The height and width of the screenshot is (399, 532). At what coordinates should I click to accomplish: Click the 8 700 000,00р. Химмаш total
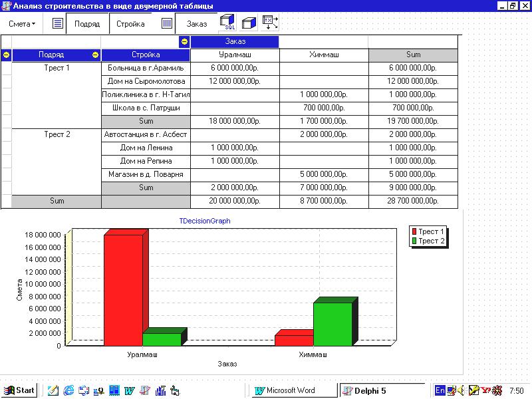[x=324, y=201]
